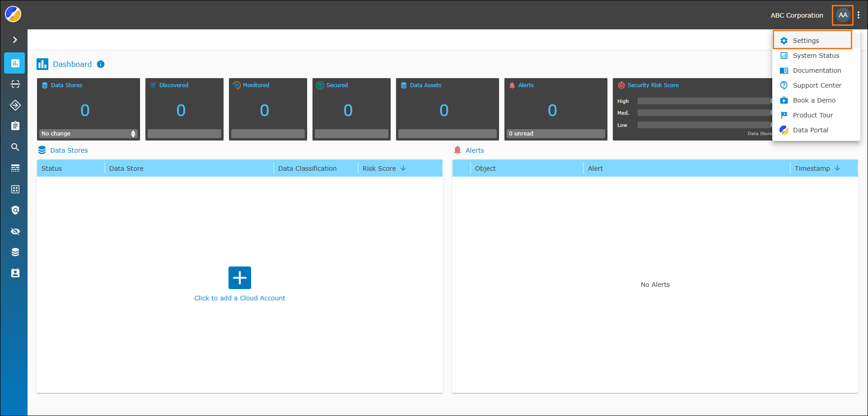Choose Support Center in the menu
Viewport: 868px width, 416px height.
coord(817,85)
